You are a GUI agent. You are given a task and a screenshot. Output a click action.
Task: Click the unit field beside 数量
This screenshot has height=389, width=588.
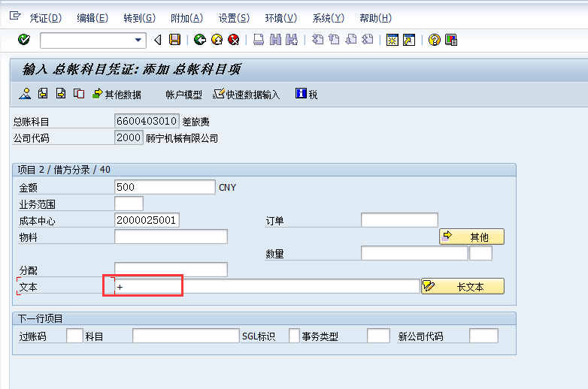pos(480,253)
